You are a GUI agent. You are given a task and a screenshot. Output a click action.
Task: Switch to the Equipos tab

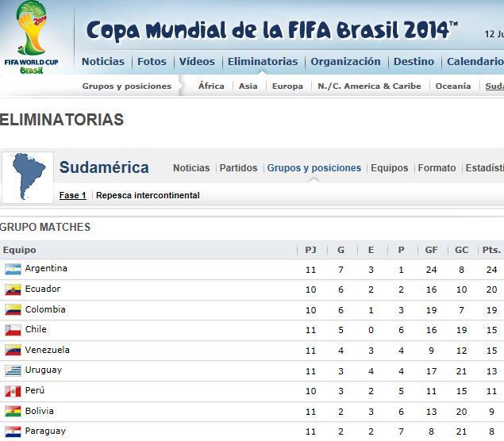coord(389,168)
